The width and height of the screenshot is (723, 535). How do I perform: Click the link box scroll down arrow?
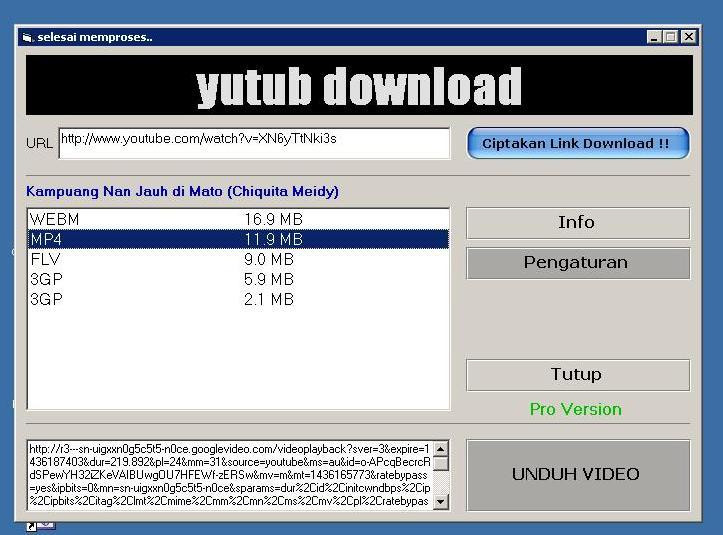click(441, 501)
